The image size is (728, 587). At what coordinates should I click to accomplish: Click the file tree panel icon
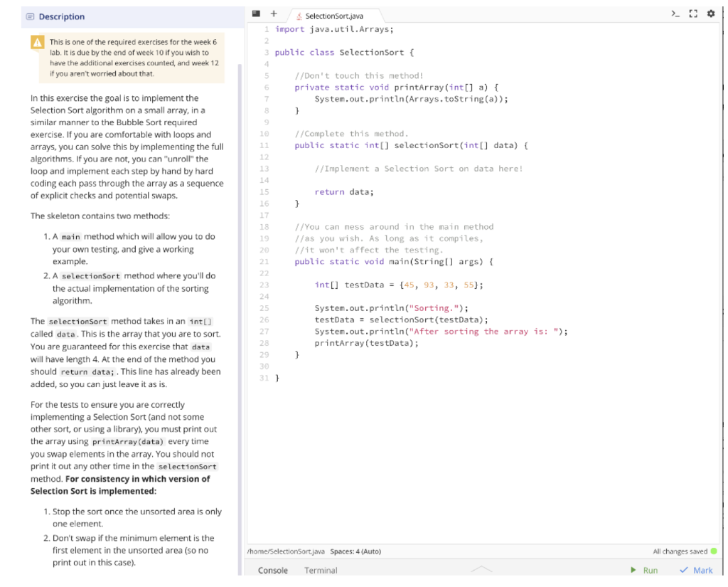[x=256, y=14]
